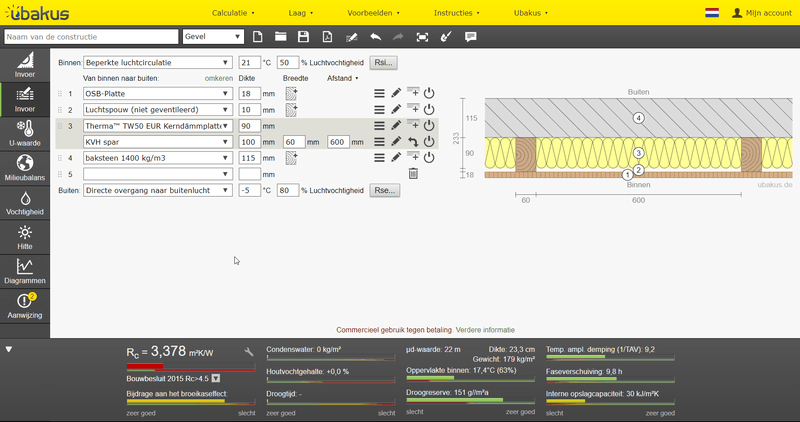Expand Bouwbesluit 2015 Rc>4.5 selector
Image resolution: width=800 pixels, height=422 pixels.
(x=216, y=378)
